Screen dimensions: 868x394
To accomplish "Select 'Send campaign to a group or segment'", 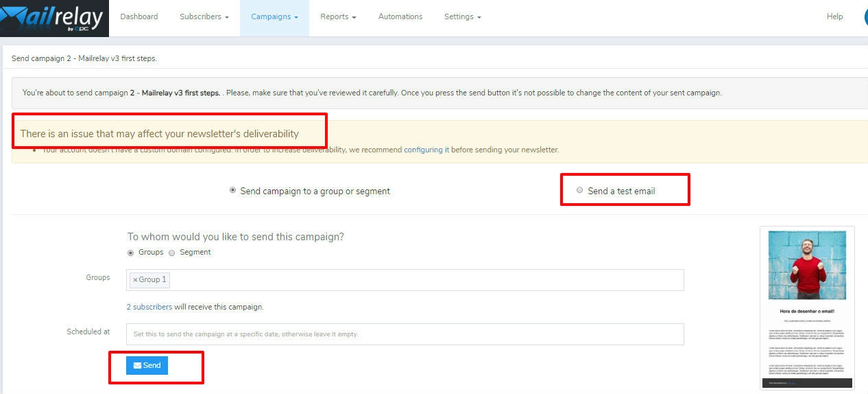I will (233, 191).
